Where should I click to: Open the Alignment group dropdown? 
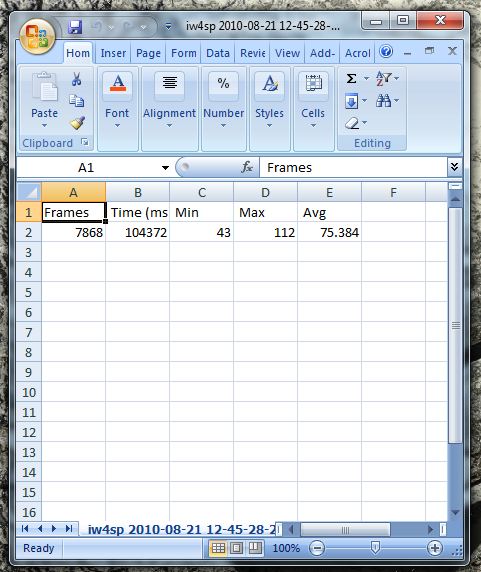(170, 125)
